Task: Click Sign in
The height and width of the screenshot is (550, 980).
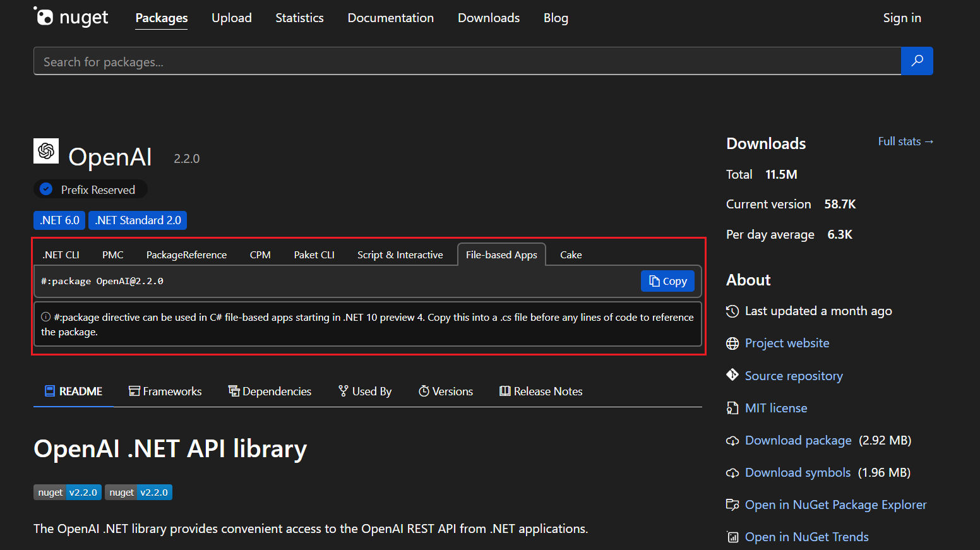Action: tap(902, 18)
